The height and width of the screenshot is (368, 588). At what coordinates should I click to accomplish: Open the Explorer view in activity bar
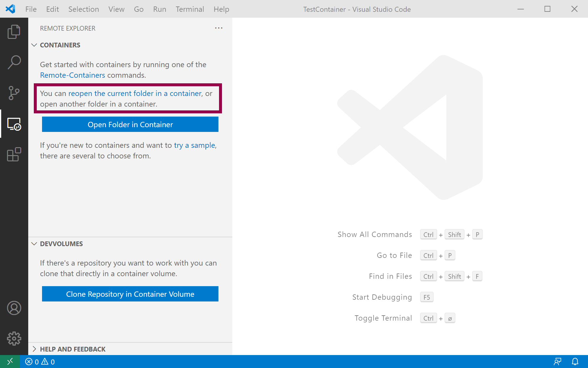pyautogui.click(x=14, y=32)
